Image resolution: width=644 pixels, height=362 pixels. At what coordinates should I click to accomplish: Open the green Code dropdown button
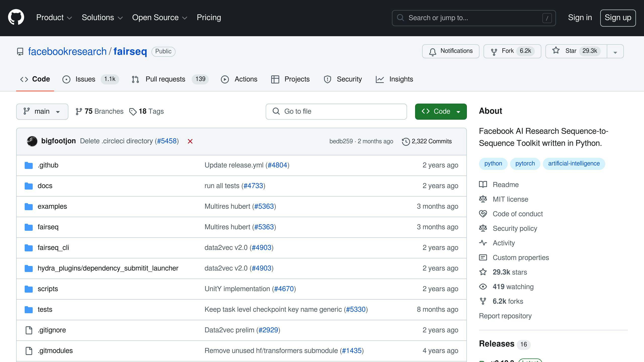(x=441, y=112)
